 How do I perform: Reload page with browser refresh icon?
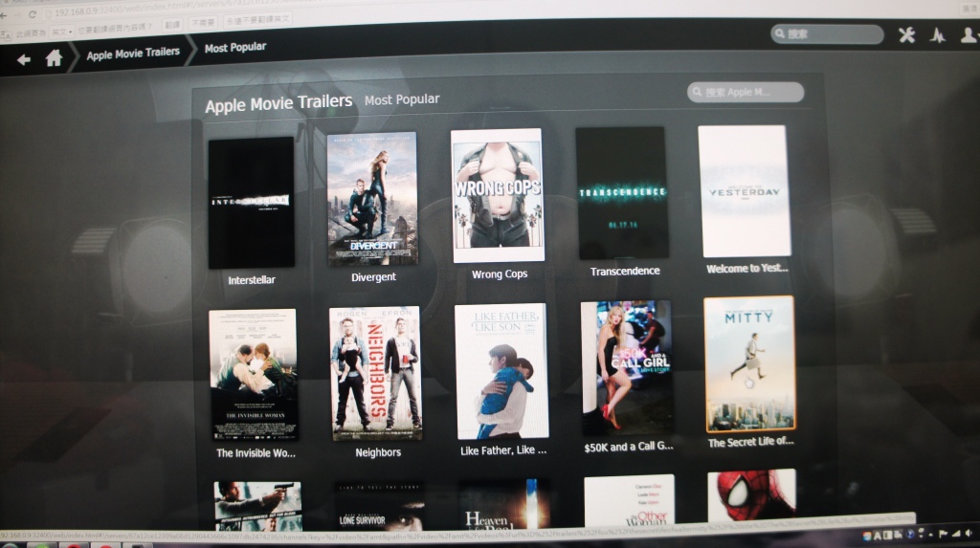[x=33, y=14]
